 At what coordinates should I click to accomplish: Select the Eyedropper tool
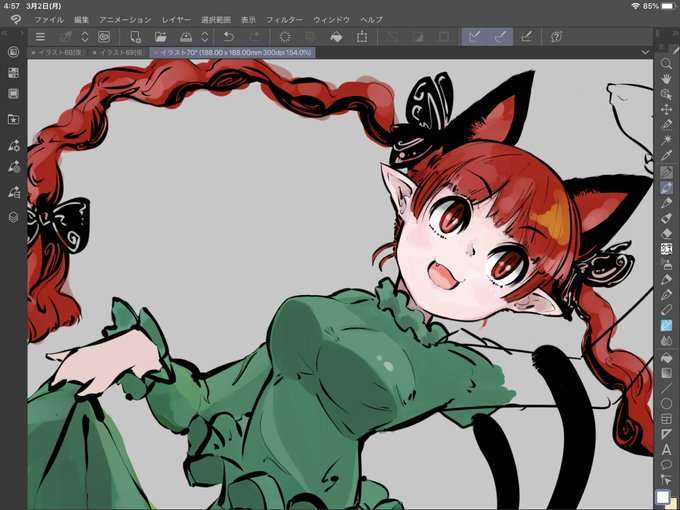[x=666, y=155]
